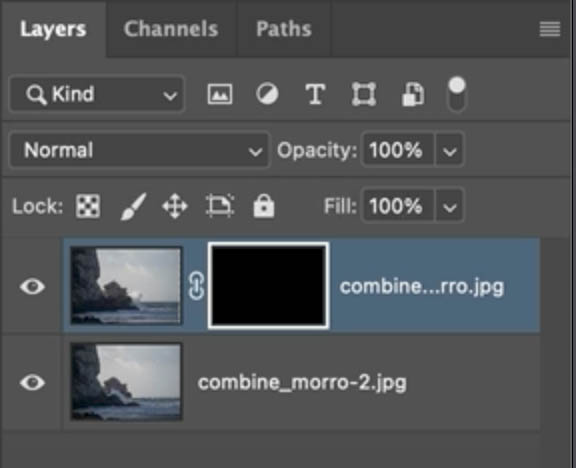Screen dimensions: 576x468
Task: Select the black layer mask thumbnail
Action: 269,285
